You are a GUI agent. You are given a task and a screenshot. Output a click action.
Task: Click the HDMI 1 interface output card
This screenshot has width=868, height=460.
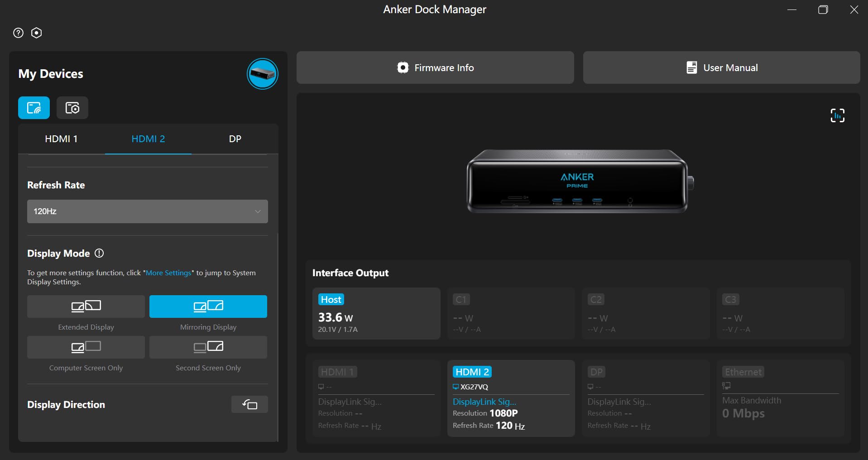376,398
